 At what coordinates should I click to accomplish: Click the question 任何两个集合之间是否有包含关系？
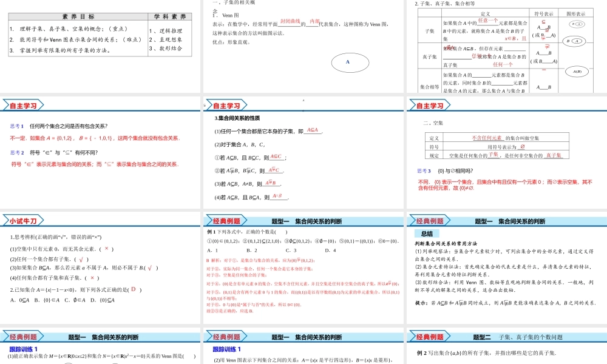click(69, 126)
